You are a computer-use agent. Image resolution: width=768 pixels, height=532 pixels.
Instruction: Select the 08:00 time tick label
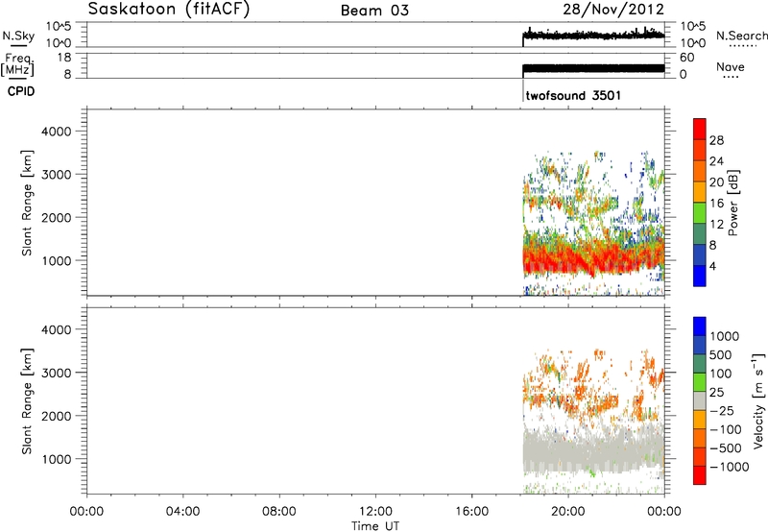(279, 512)
